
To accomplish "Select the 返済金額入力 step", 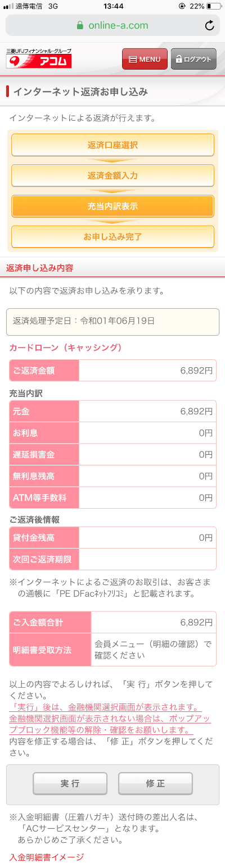I will [x=112, y=176].
